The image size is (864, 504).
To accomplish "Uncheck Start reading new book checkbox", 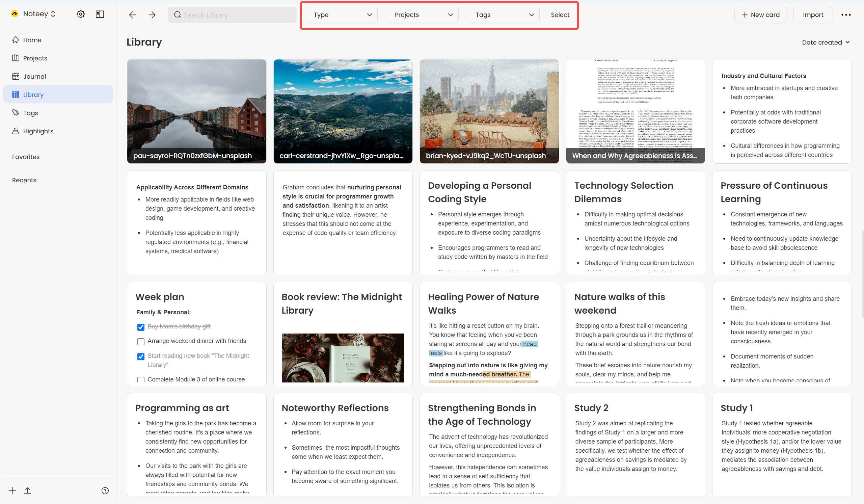I will 141,356.
